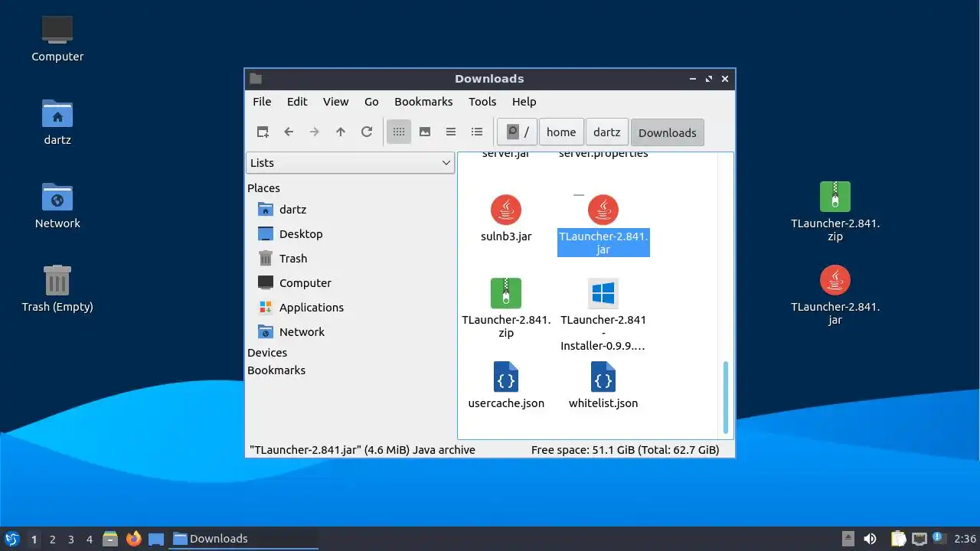Click show desktop taskbar icon
Screen dimensions: 980x551
(x=156, y=539)
